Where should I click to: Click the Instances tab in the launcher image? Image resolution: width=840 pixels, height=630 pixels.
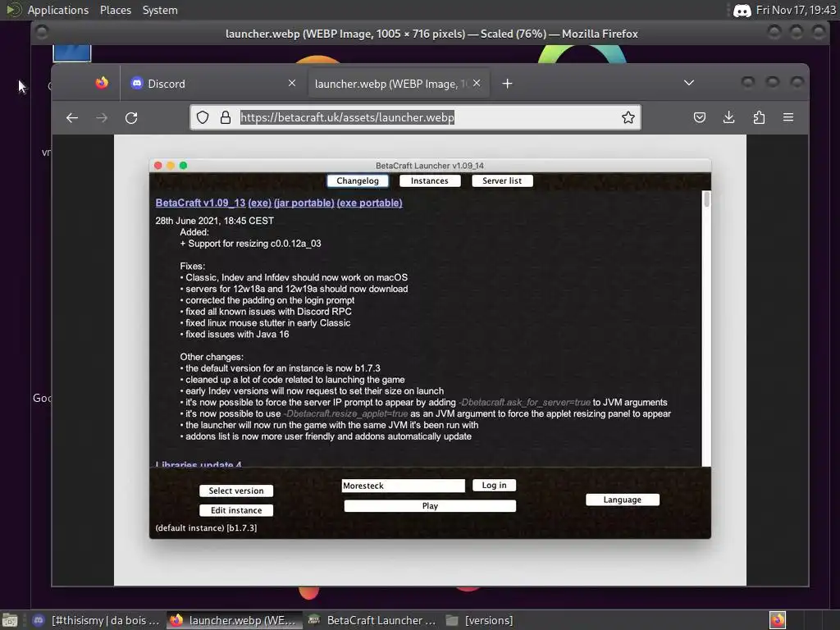[x=430, y=181]
